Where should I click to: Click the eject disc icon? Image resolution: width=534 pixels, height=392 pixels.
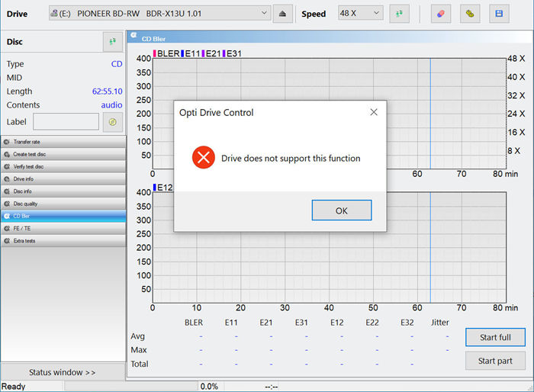[282, 14]
